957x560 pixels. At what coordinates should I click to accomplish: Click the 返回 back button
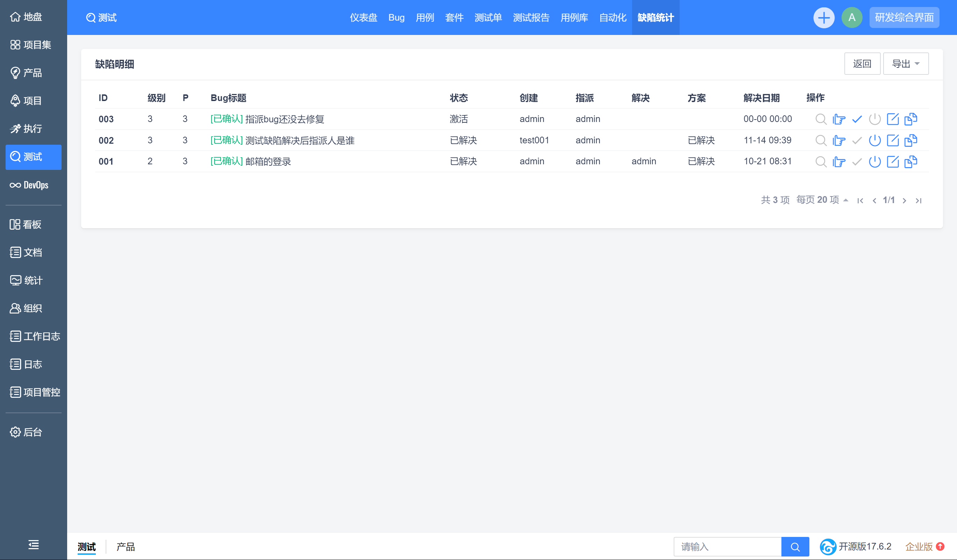click(862, 64)
